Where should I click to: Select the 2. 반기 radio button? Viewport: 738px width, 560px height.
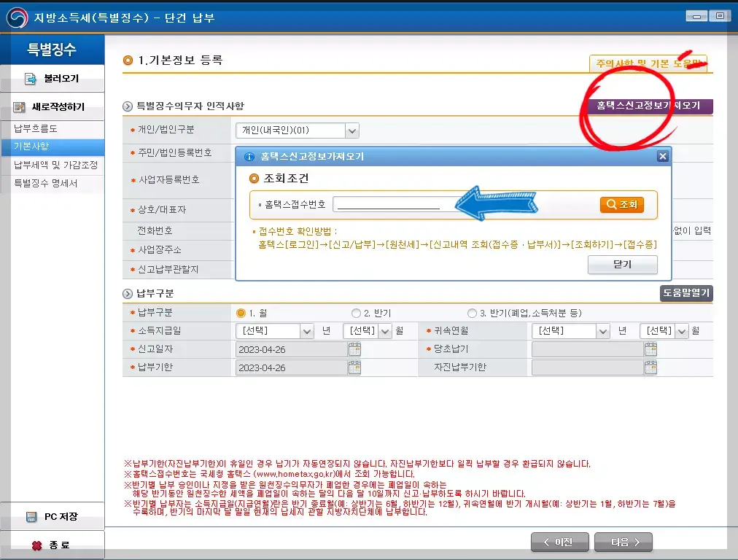pyautogui.click(x=357, y=314)
